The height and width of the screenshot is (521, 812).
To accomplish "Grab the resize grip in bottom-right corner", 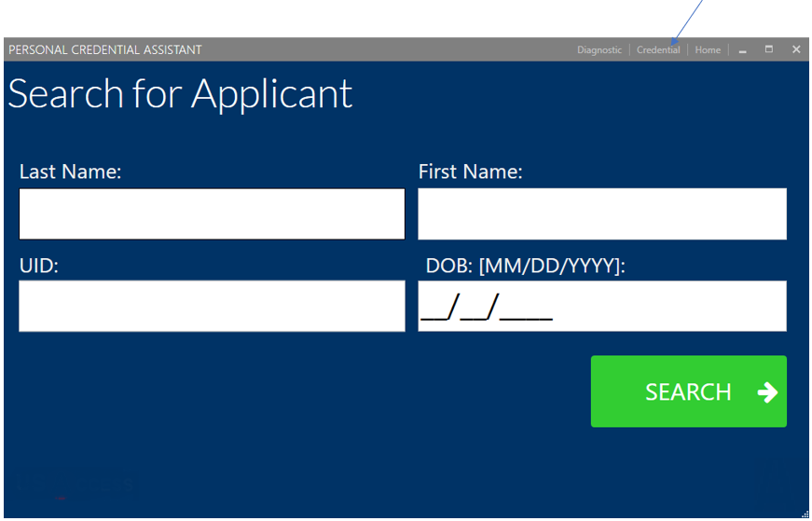I will [x=805, y=513].
